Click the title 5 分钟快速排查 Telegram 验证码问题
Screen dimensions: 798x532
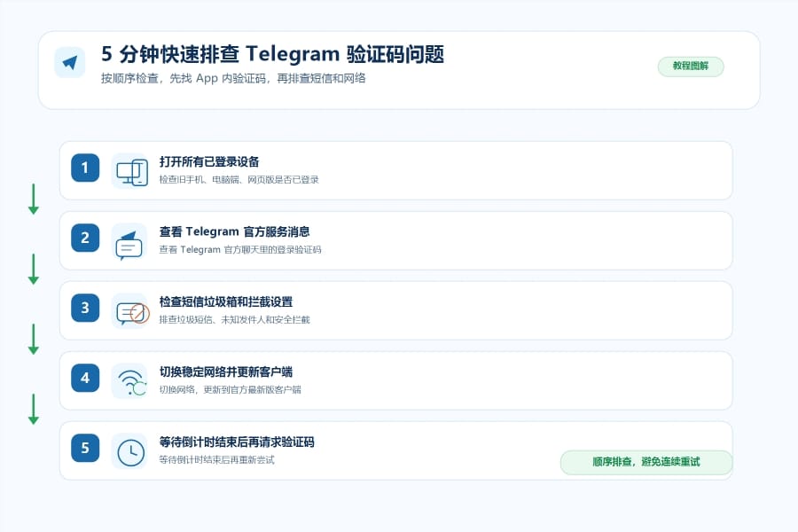tap(272, 54)
